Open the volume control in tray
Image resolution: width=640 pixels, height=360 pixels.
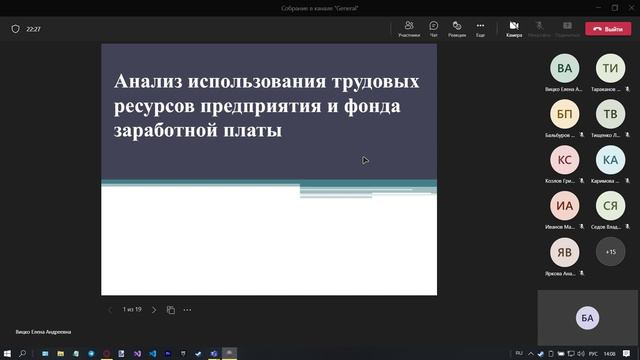(x=581, y=353)
